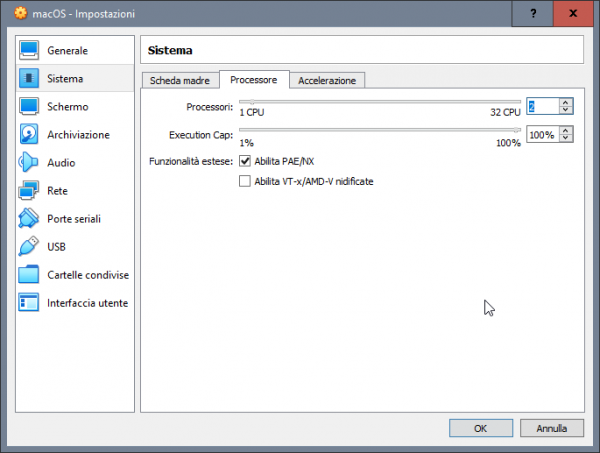Click the Execution Cap slider handle
The image size is (600, 453).
517,130
